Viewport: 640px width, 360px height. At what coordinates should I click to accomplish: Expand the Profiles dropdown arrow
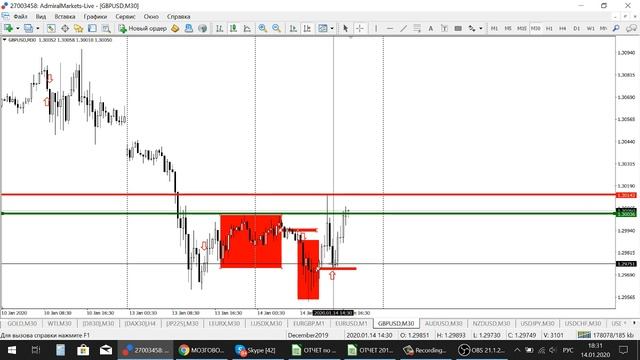38,28
